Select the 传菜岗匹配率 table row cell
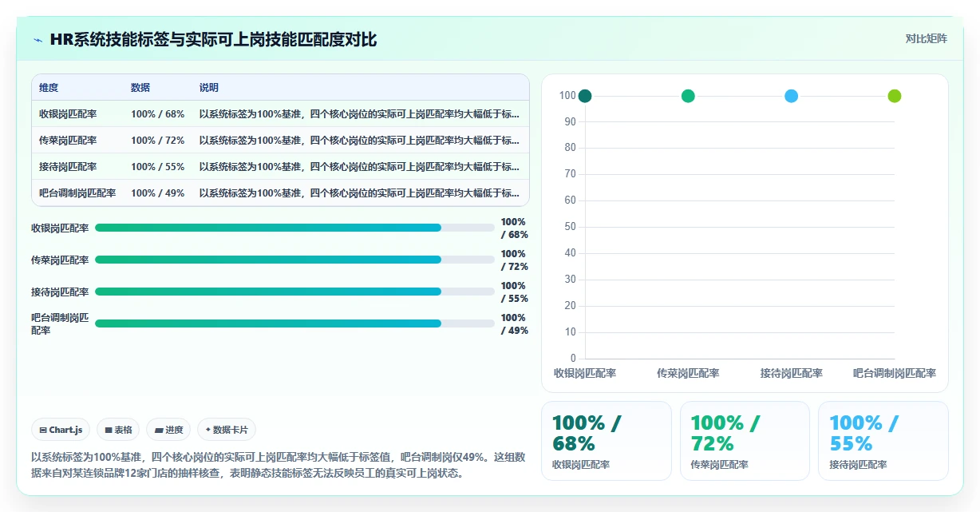 (x=68, y=141)
